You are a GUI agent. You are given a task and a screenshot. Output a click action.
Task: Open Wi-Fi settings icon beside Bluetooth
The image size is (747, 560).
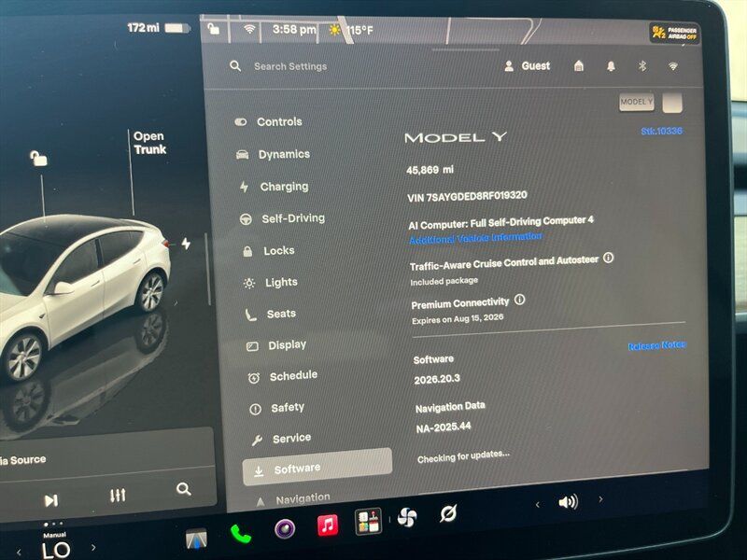click(x=672, y=66)
